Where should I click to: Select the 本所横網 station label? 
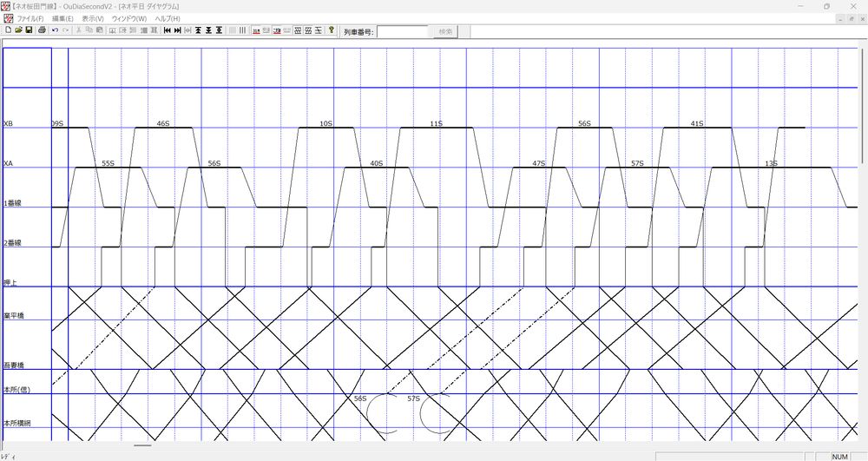(x=17, y=424)
